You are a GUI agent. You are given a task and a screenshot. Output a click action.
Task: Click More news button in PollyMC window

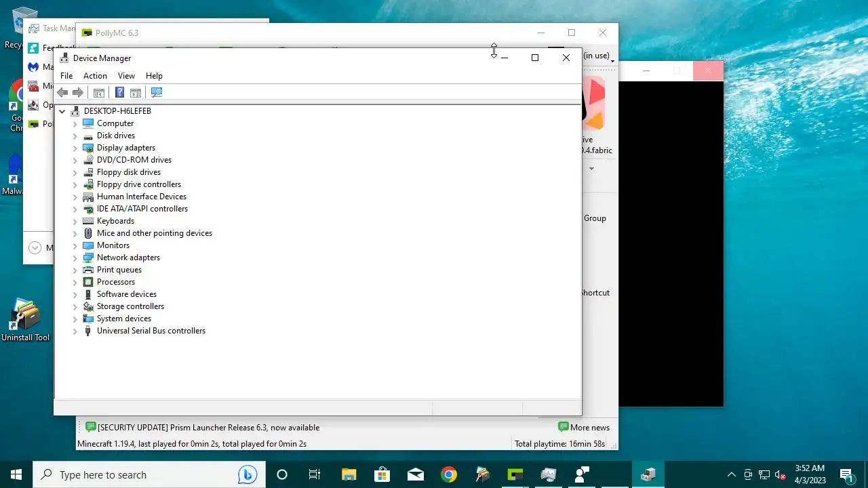[x=583, y=427]
